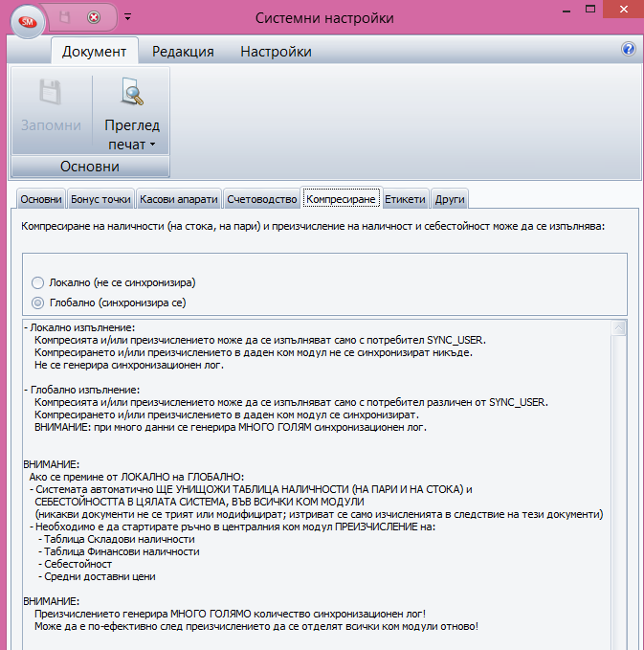Click the line '- Средни доставни цени'

tap(97, 576)
